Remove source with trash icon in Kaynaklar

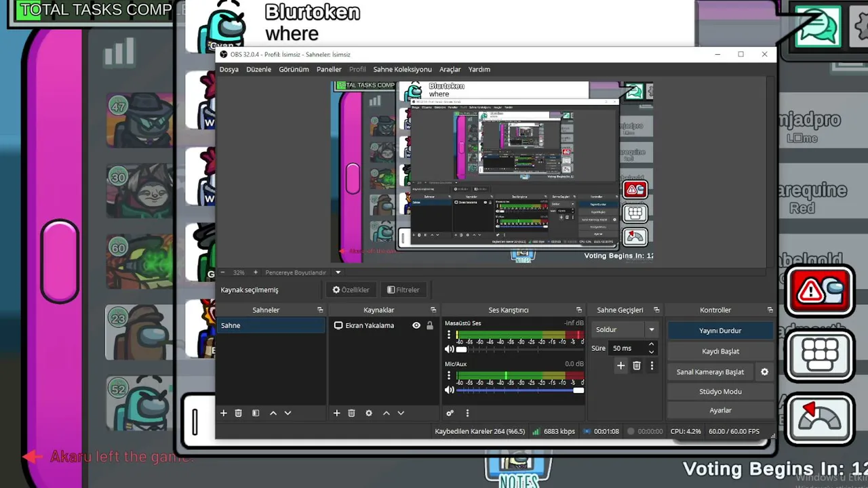[x=351, y=413]
